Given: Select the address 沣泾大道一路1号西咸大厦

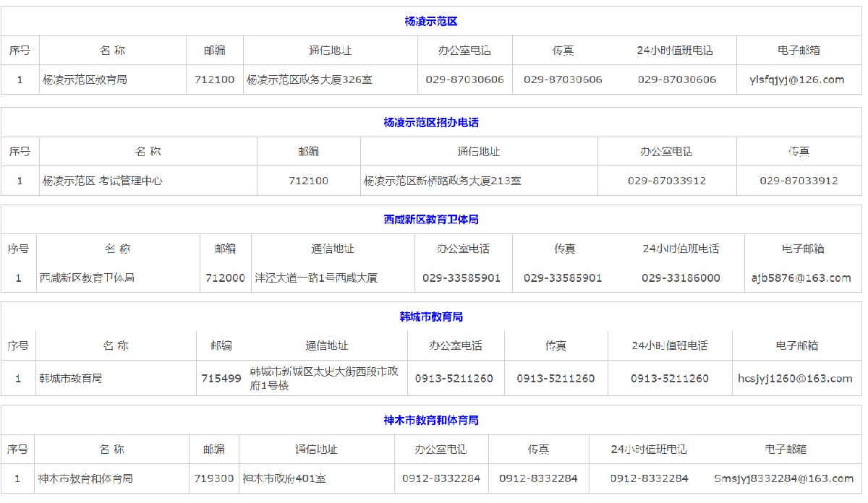Looking at the screenshot, I should click(316, 278).
